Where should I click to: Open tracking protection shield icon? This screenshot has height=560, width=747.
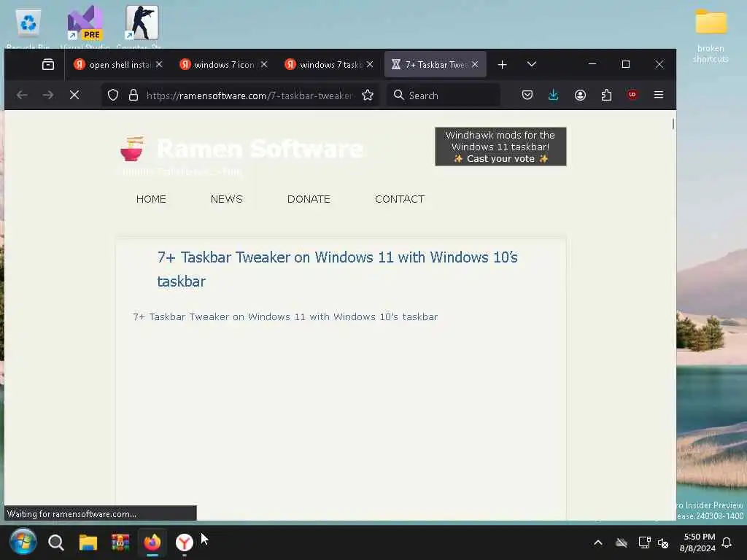point(113,96)
